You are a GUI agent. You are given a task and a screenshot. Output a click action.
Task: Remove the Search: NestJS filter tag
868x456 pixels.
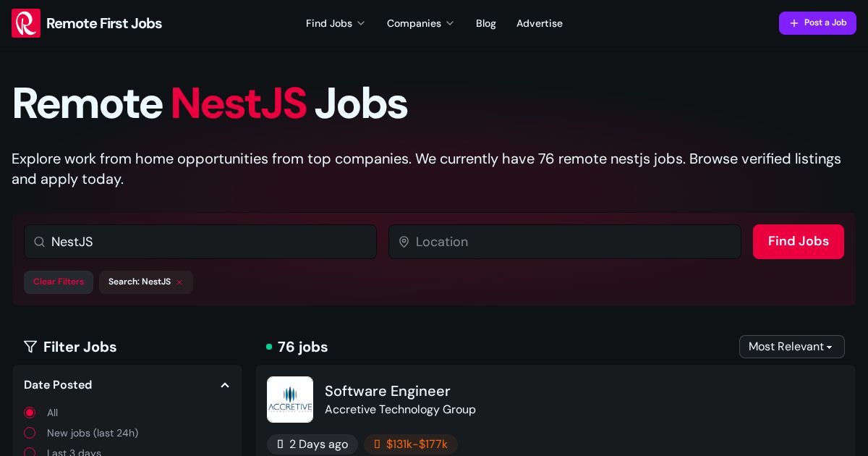click(x=179, y=282)
